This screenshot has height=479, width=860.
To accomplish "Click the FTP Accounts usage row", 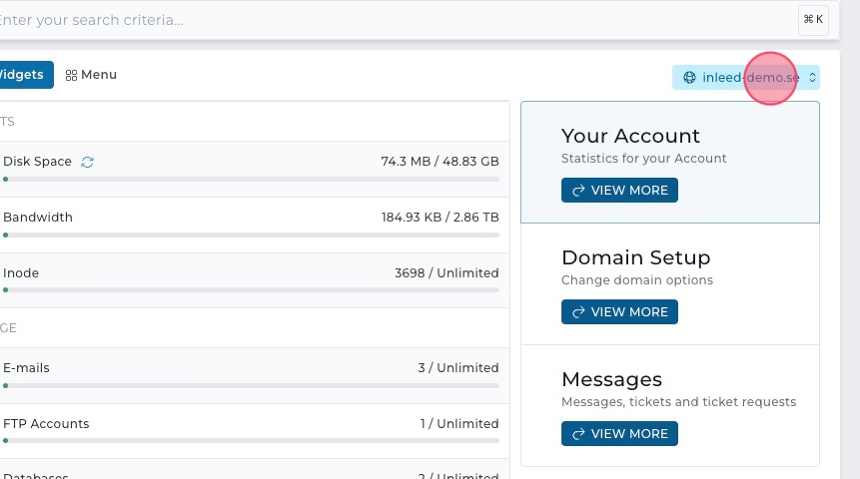I will click(250, 424).
